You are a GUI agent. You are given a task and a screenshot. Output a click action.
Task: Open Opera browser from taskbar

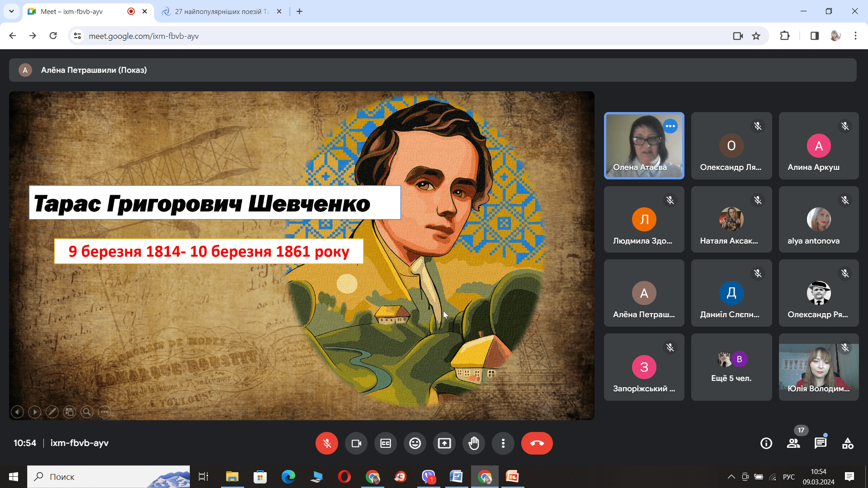(344, 477)
